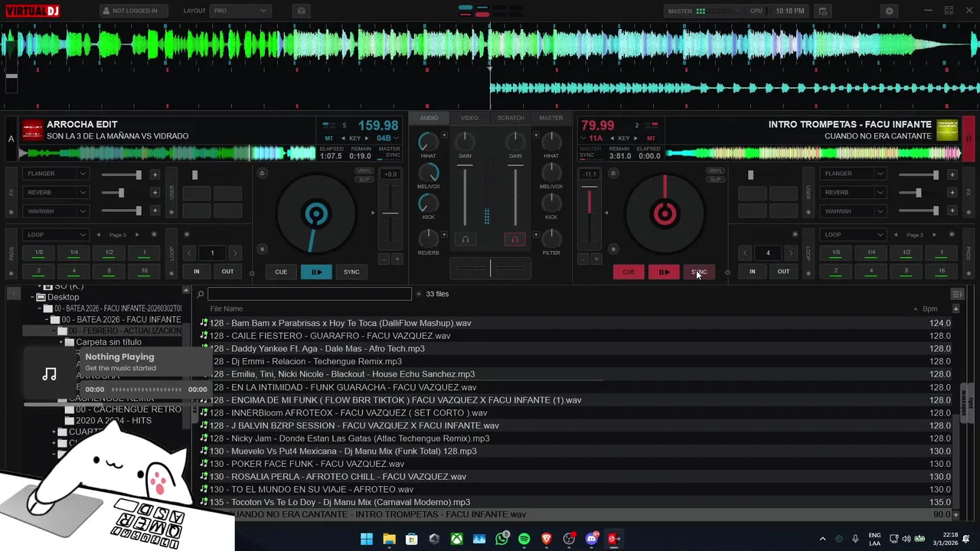Toggle the 4-beat loop pad on deck A

[74, 271]
